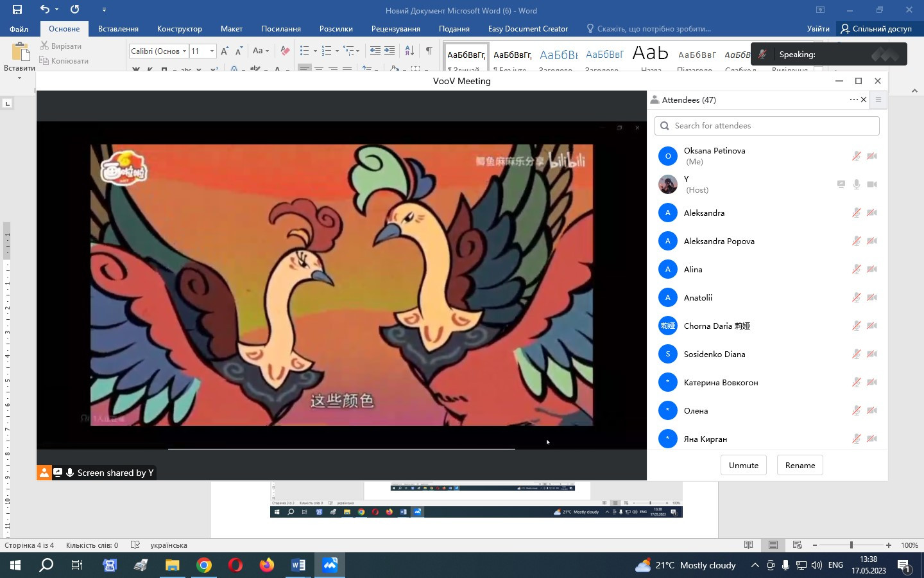Viewport: 924px width, 578px height.
Task: Switch to the Посилання ribbon tab
Action: pos(281,29)
